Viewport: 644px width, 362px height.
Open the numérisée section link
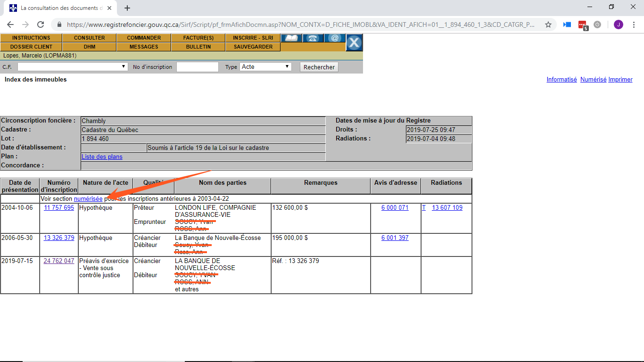pyautogui.click(x=88, y=199)
